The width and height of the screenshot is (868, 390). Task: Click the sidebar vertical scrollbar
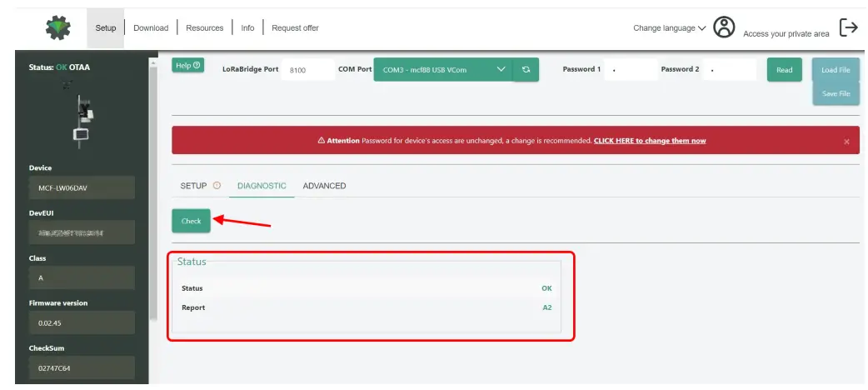coord(154,194)
